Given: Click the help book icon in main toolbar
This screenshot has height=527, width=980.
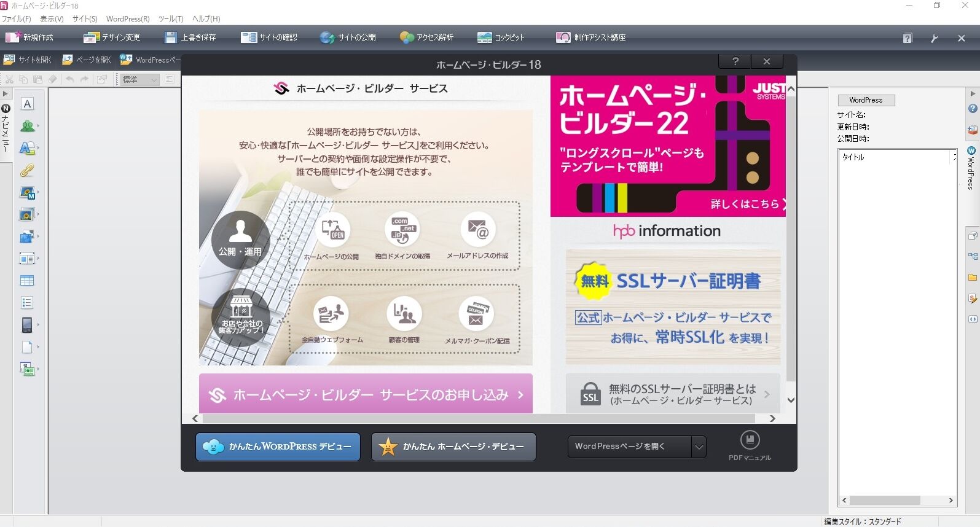Looking at the screenshot, I should click(x=907, y=38).
